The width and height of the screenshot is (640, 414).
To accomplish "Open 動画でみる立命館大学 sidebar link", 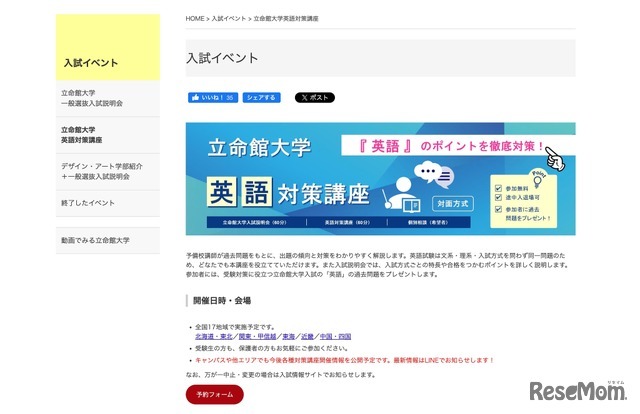I will [x=95, y=240].
